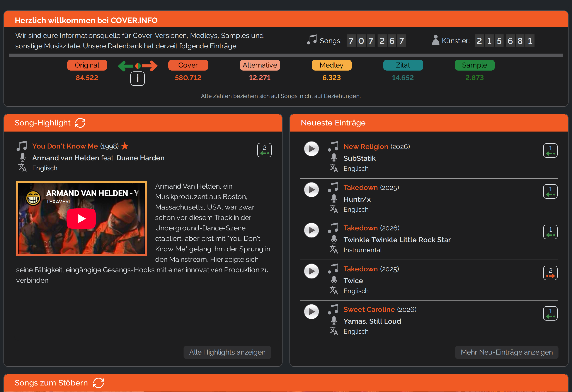The height and width of the screenshot is (392, 572).
Task: Play the New Religion entry
Action: 311,149
